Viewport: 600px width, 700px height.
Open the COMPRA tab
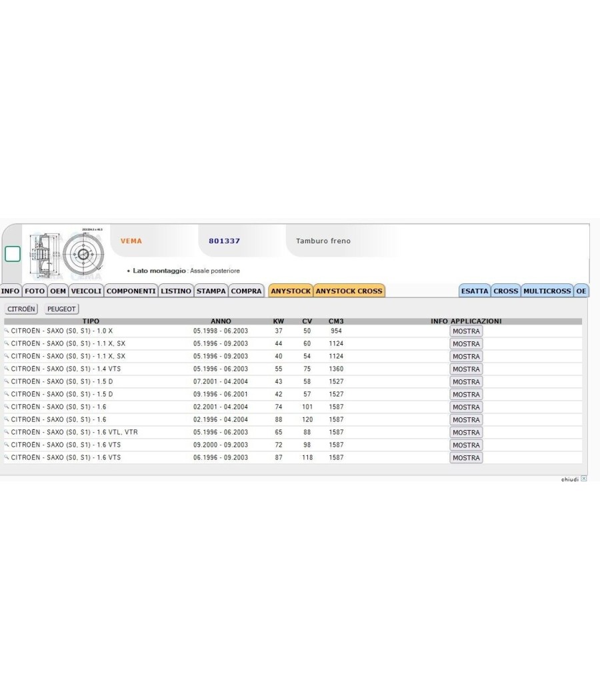[x=246, y=291]
